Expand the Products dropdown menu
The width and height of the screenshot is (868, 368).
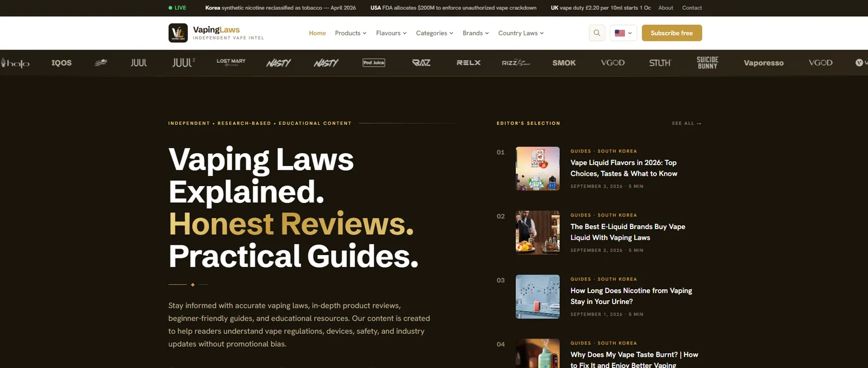[x=350, y=33]
